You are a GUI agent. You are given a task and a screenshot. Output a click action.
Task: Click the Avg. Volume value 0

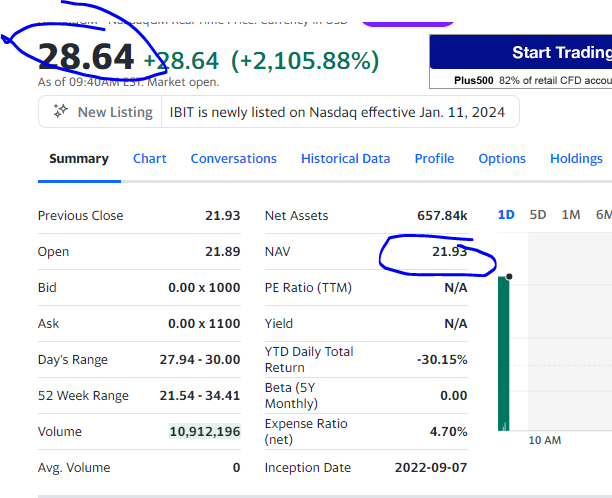(236, 468)
